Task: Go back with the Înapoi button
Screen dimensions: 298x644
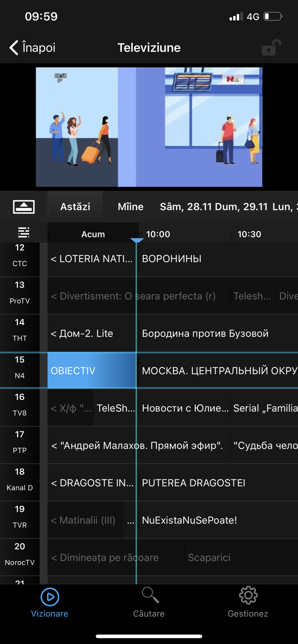Action: (32, 47)
